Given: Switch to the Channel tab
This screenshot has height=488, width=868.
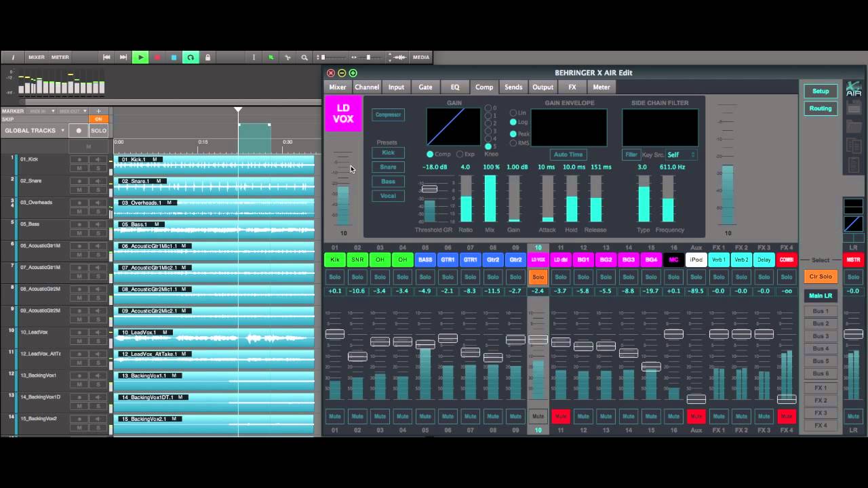Looking at the screenshot, I should pyautogui.click(x=367, y=87).
